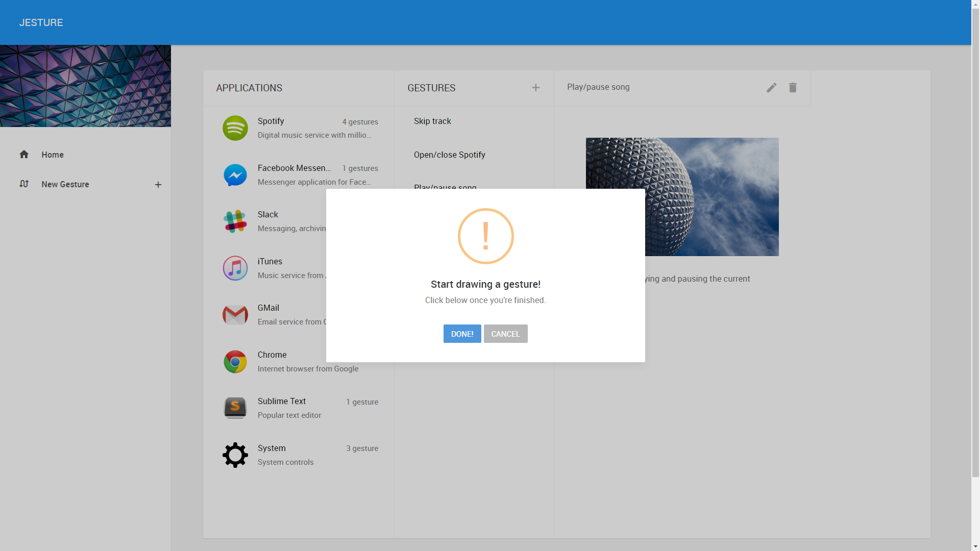The image size is (980, 551).
Task: Click the iTunes music icon
Action: point(235,268)
